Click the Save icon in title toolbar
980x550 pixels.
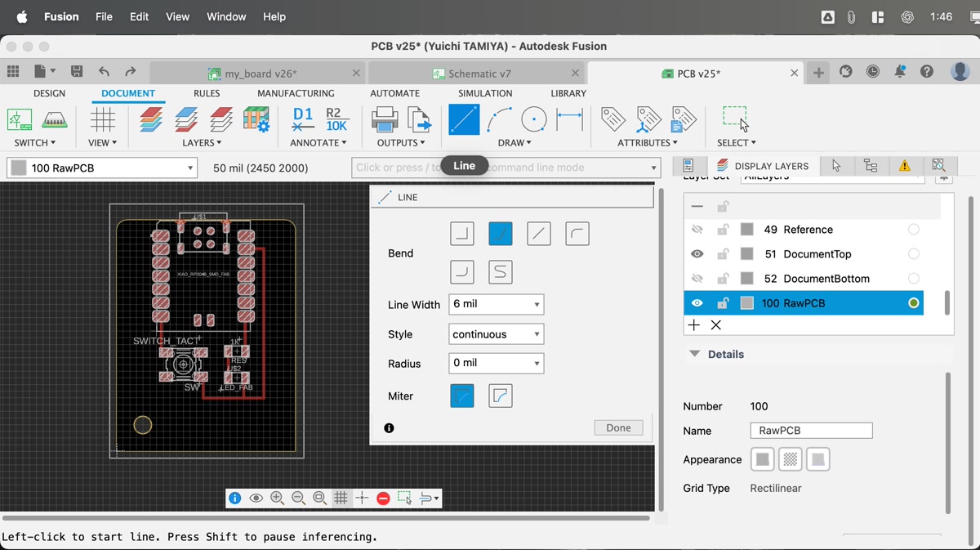click(x=77, y=72)
